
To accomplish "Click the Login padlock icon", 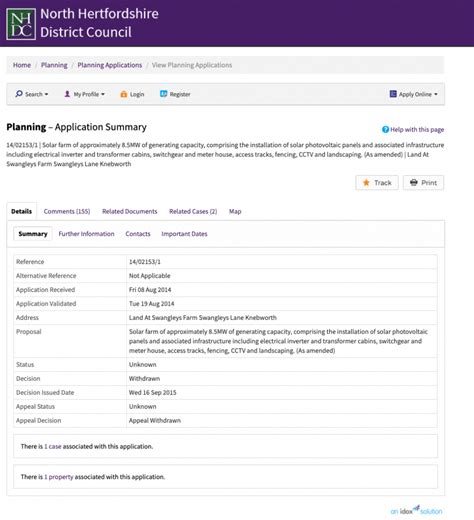I will [123, 94].
